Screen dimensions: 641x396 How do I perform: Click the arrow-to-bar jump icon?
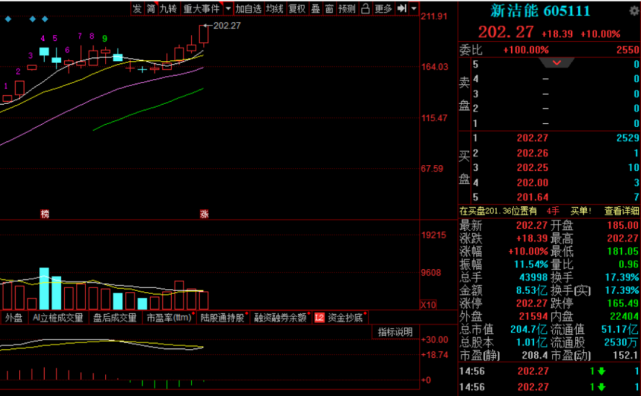[x=402, y=9]
